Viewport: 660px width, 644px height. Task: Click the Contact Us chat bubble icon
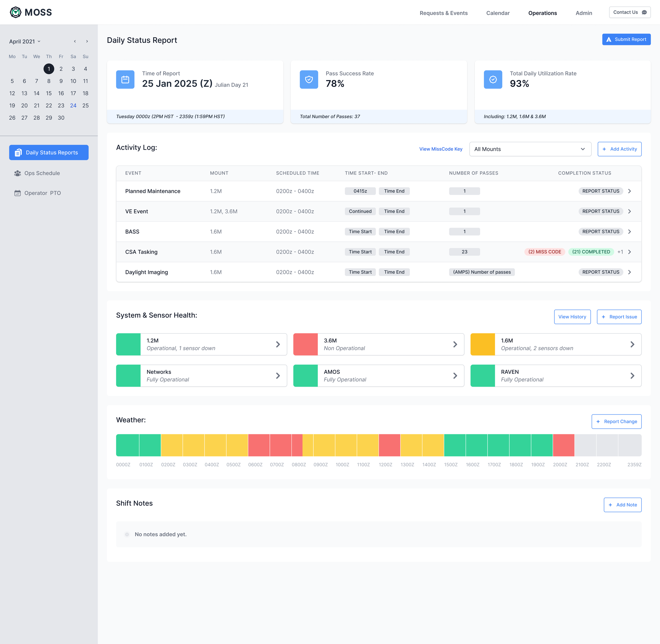[x=644, y=12]
